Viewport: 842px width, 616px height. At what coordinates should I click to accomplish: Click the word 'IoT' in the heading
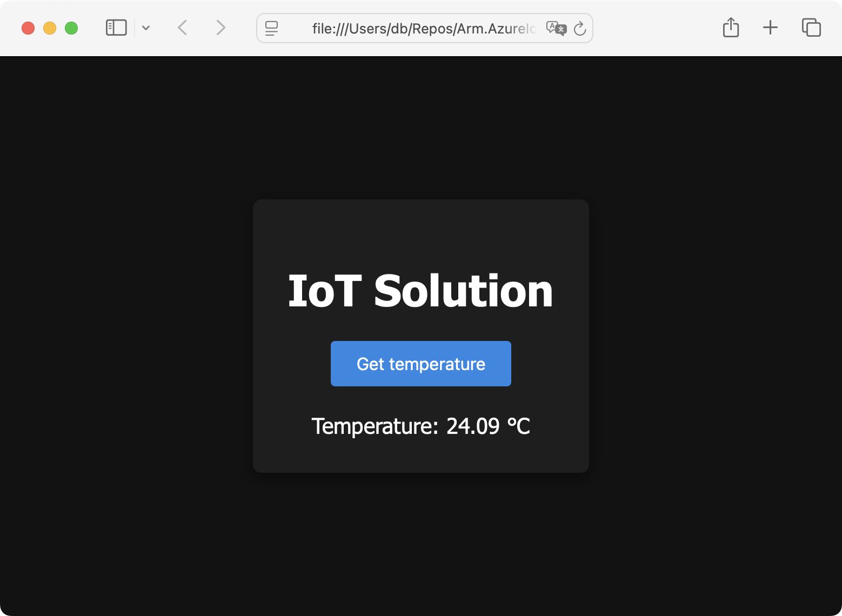coord(324,291)
